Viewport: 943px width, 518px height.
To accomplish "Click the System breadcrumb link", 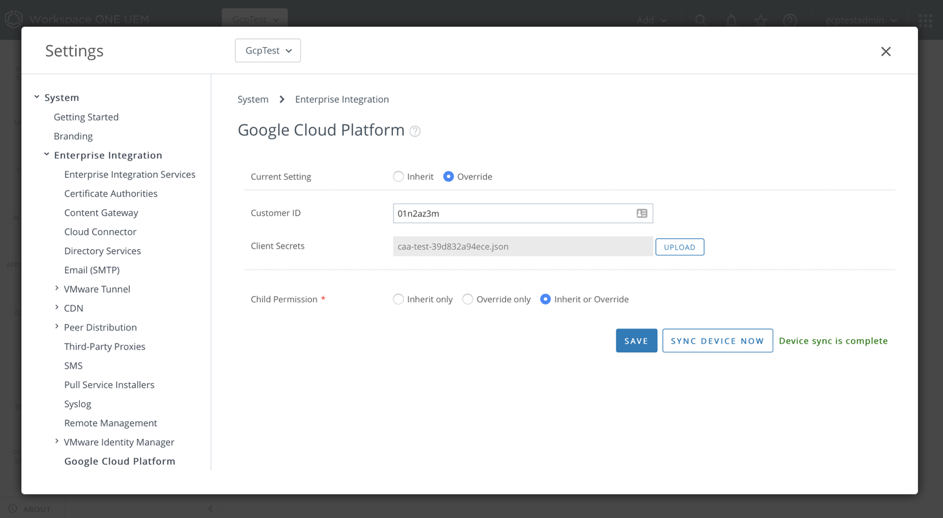I will (253, 99).
